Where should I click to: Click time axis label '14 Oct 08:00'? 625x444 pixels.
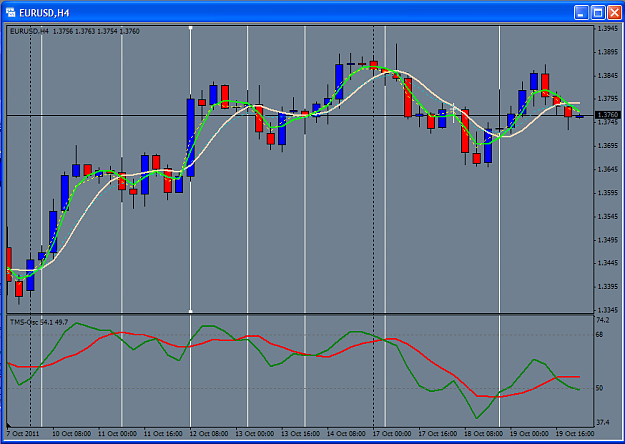346,434
